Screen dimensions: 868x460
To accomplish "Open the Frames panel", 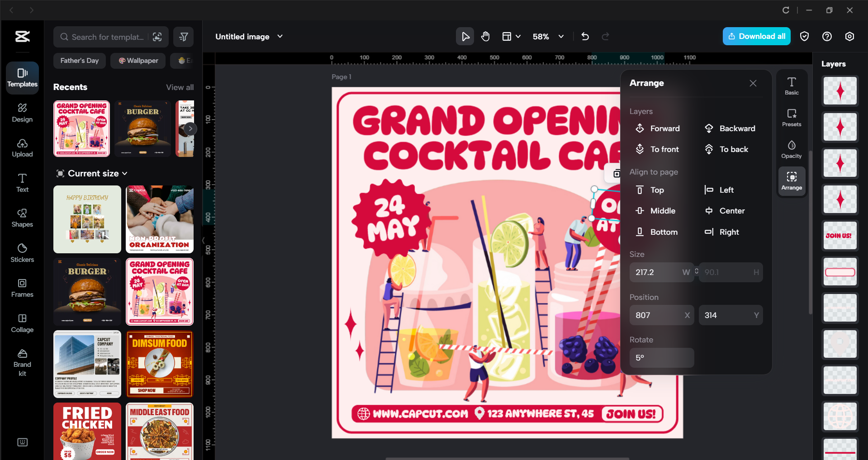I will tap(22, 288).
